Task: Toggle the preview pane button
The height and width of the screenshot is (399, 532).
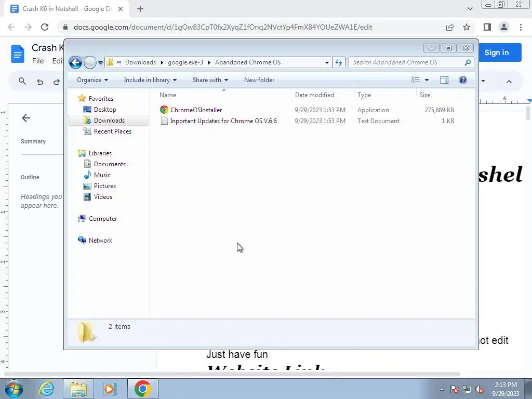Action: (x=444, y=80)
